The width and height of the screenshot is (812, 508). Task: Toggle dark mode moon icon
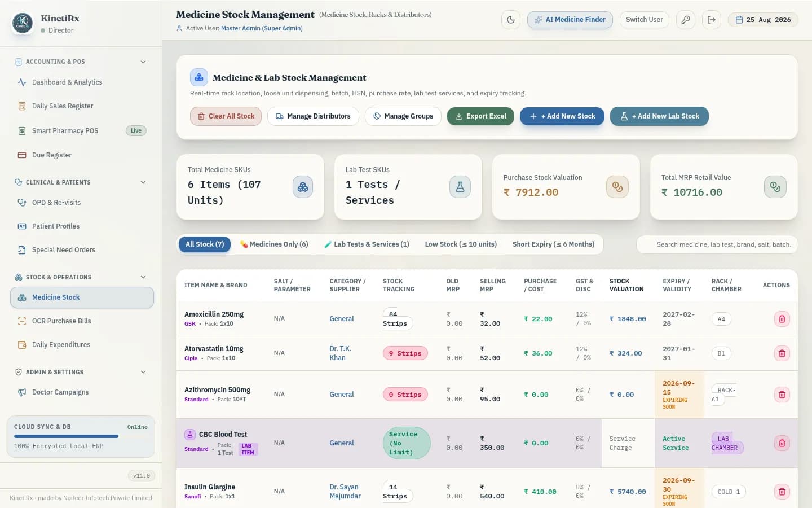[511, 20]
